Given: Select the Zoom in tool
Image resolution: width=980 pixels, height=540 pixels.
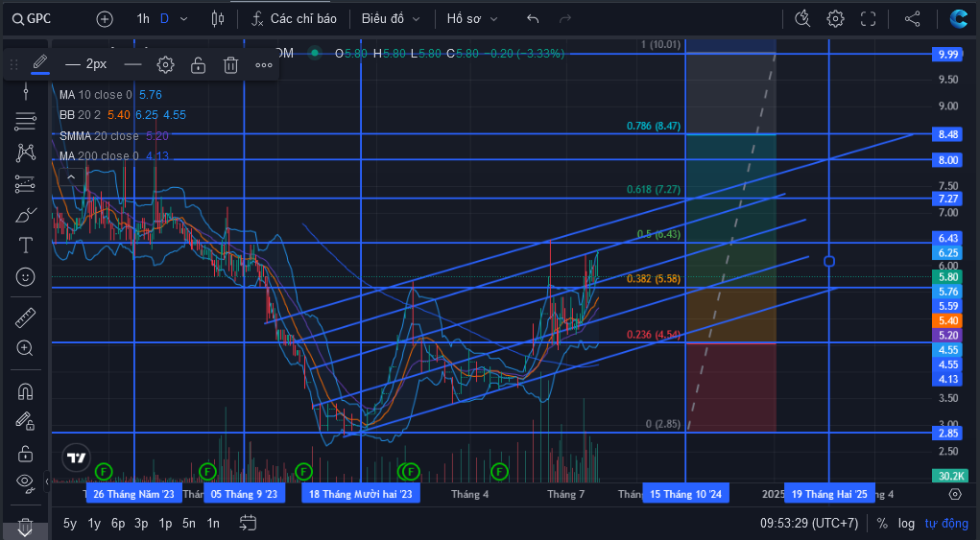Looking at the screenshot, I should 25,348.
